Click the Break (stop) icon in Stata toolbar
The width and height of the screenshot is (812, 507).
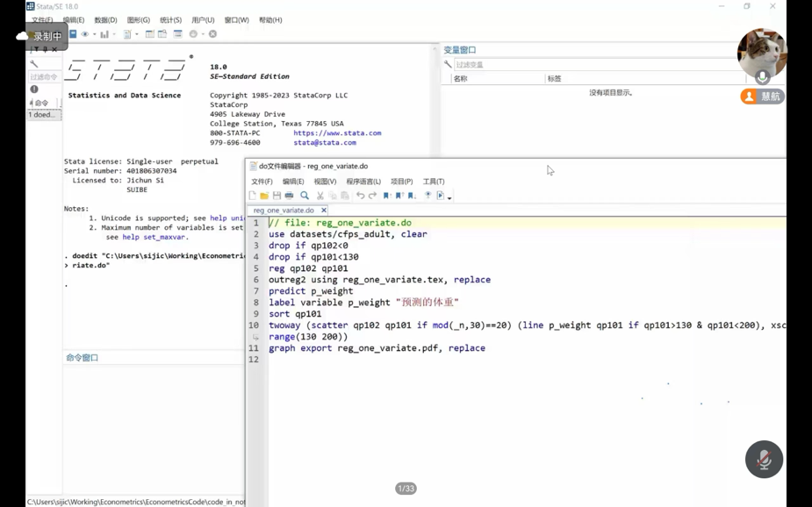212,34
